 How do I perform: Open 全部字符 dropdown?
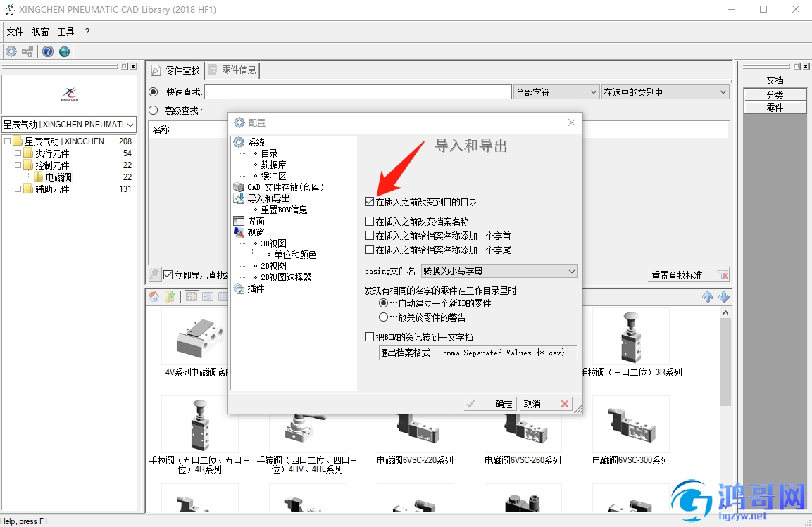(x=556, y=92)
